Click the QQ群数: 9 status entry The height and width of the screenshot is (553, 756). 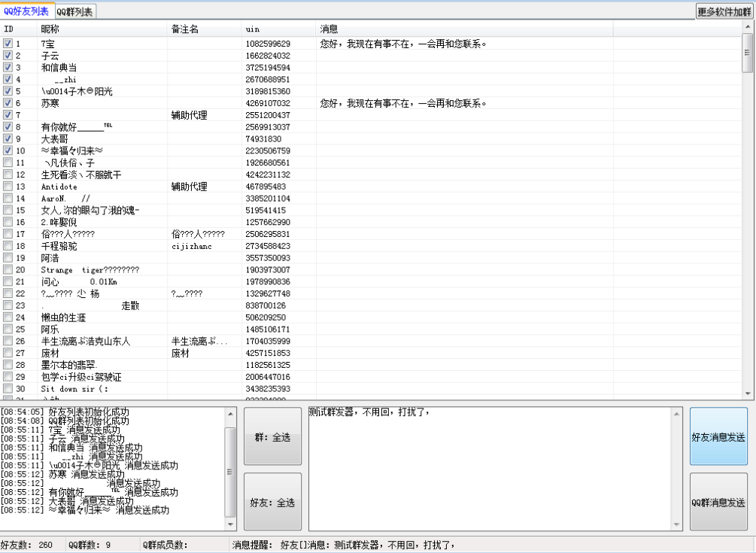[x=90, y=545]
